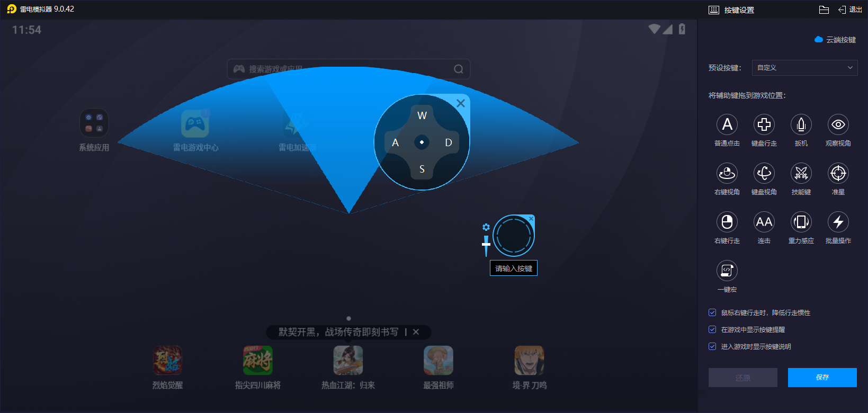The width and height of the screenshot is (868, 413).
Task: Click the 默契开黑，战场传奇即刻书写 banner text
Action: [x=338, y=332]
